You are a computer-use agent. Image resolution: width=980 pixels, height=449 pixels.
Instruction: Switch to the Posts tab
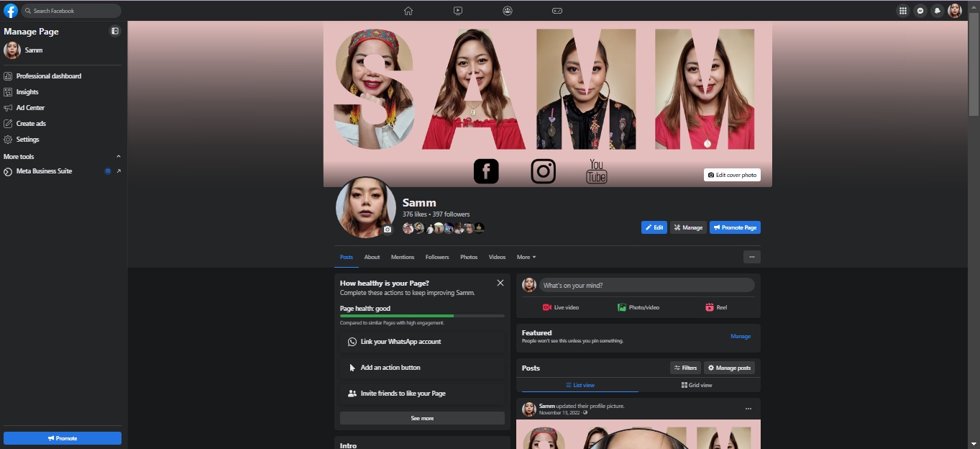click(347, 257)
